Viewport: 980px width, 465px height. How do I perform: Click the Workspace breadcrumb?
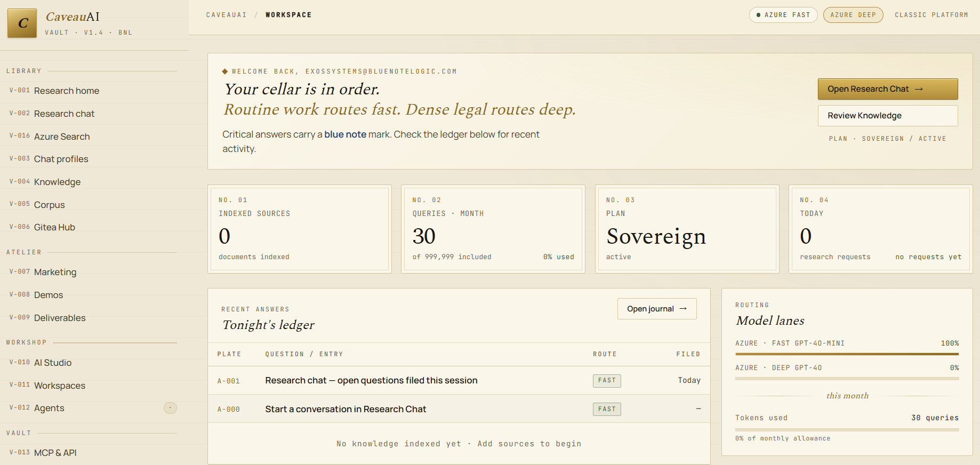pyautogui.click(x=288, y=15)
